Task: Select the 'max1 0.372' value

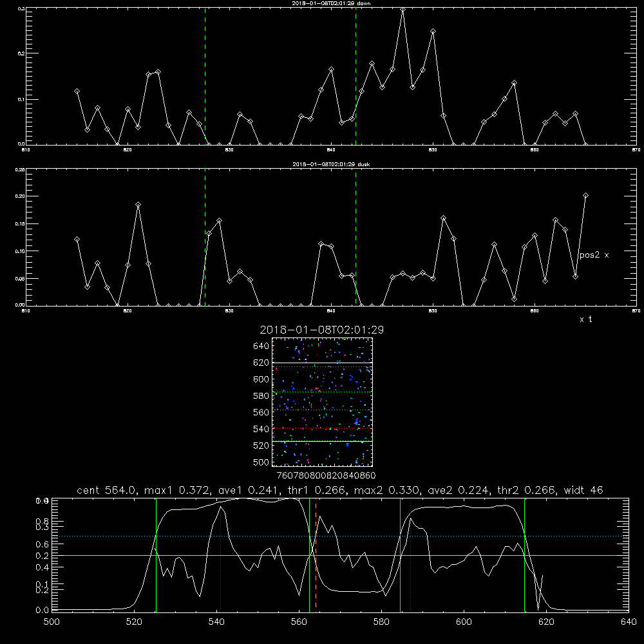Action: 178,490
